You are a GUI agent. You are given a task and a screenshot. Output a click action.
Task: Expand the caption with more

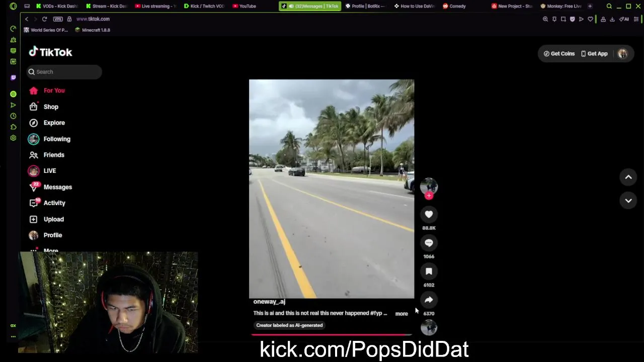click(x=401, y=314)
